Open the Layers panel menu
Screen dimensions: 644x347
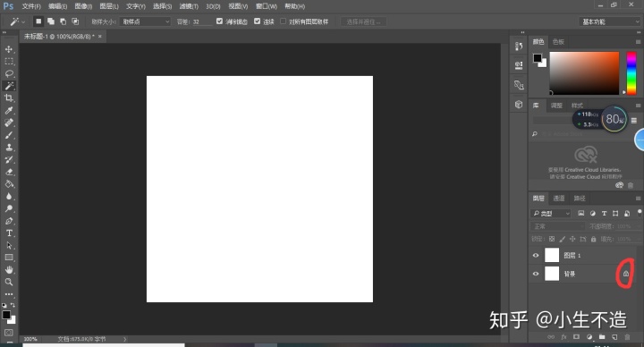point(639,199)
